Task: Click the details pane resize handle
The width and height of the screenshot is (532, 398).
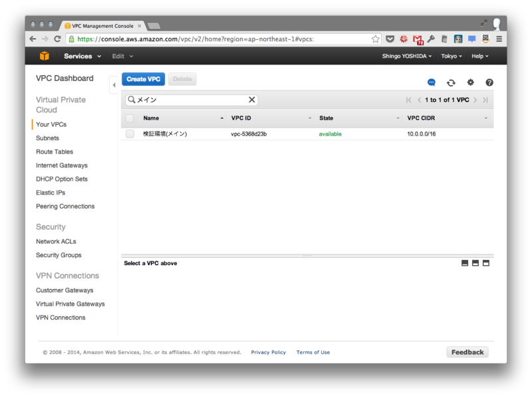Action: click(307, 256)
